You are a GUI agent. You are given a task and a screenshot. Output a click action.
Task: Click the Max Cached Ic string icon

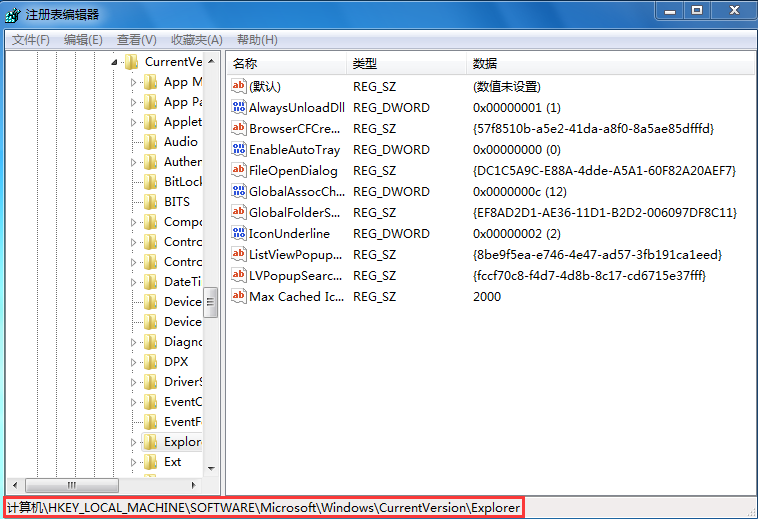coord(239,297)
